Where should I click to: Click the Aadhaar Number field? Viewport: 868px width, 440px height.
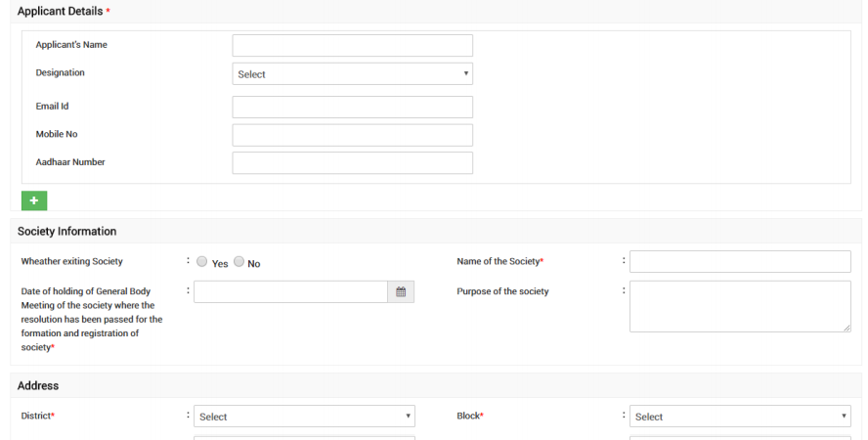pos(352,162)
